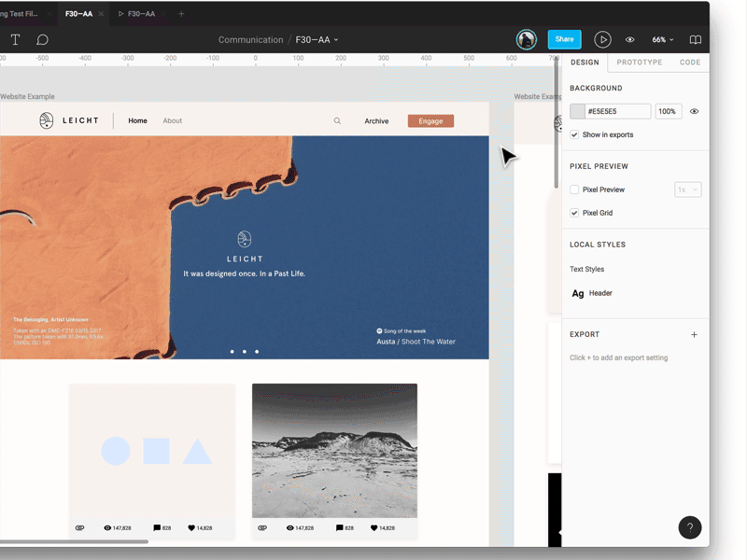Viewport: 747px width, 560px height.
Task: Select the square shape in the placeholder card
Action: (156, 451)
